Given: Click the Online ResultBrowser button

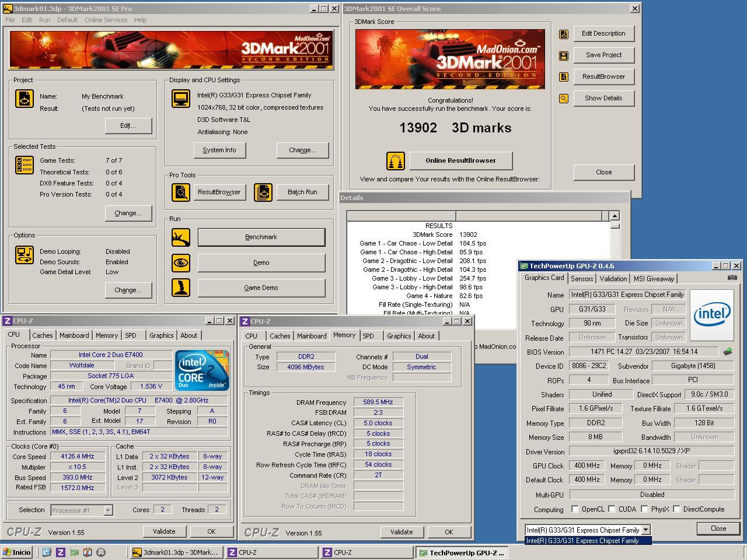Looking at the screenshot, I should pyautogui.click(x=460, y=160).
